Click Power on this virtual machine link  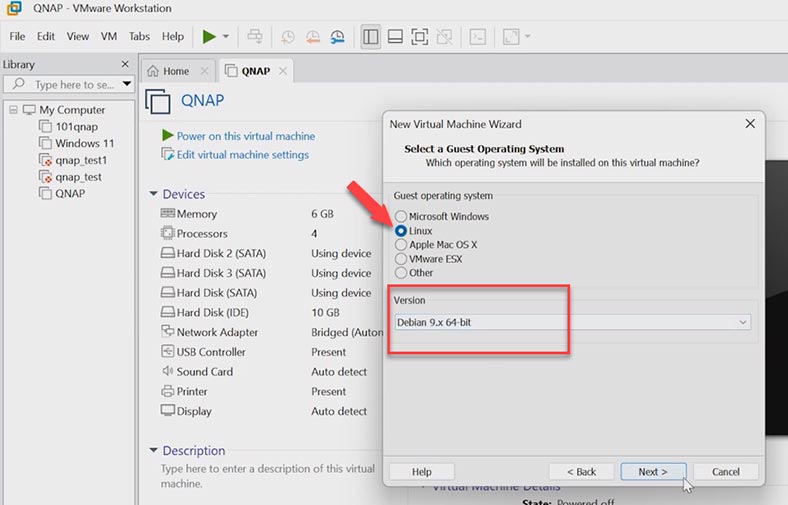[x=246, y=136]
